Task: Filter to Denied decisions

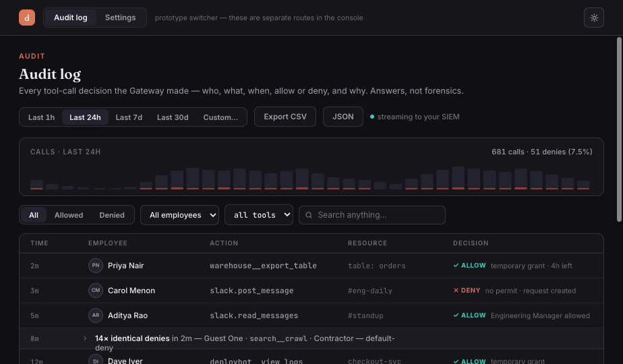Action: coord(112,215)
